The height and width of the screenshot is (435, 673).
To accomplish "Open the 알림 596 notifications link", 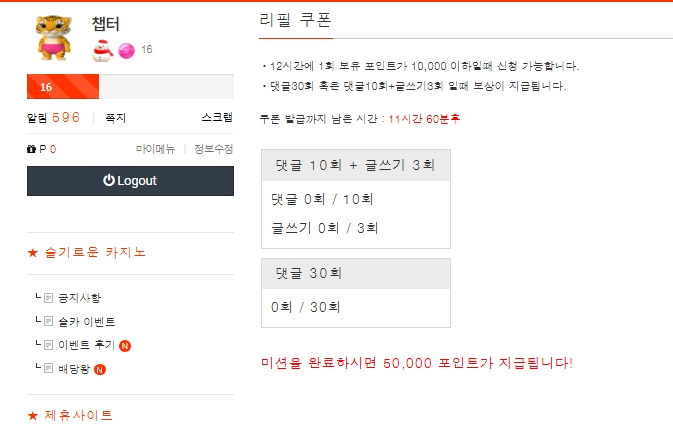I will pos(54,118).
